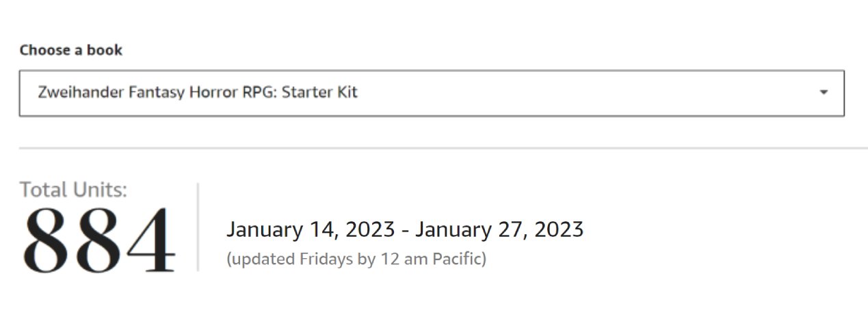Open the Zweihander Fantasy Horror RPG dropdown
Viewport: 868px width, 315px height.
pyautogui.click(x=431, y=92)
